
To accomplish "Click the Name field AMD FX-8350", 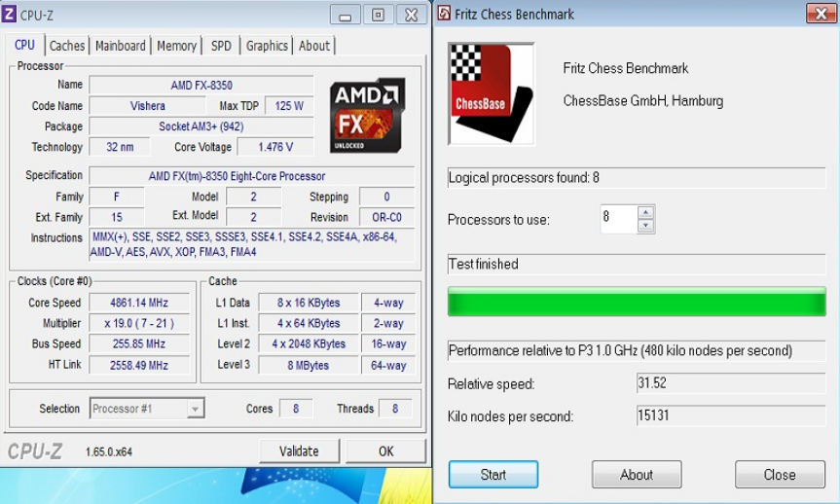I will click(201, 86).
